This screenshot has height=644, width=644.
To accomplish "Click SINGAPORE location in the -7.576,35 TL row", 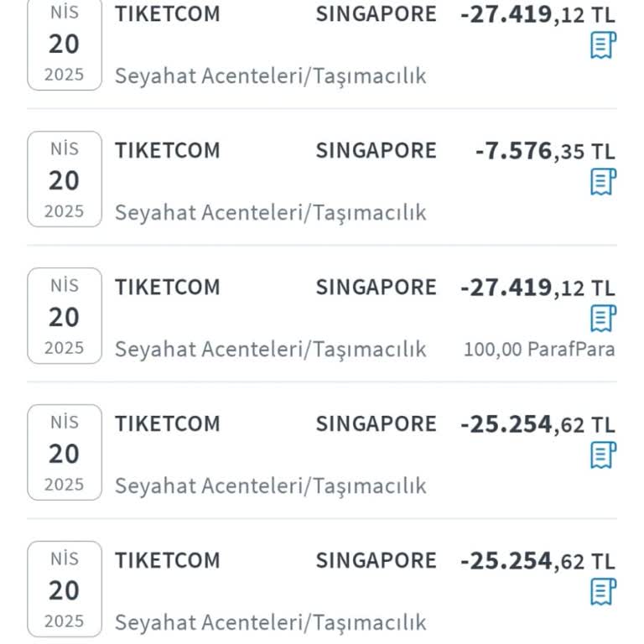I will tap(376, 151).
